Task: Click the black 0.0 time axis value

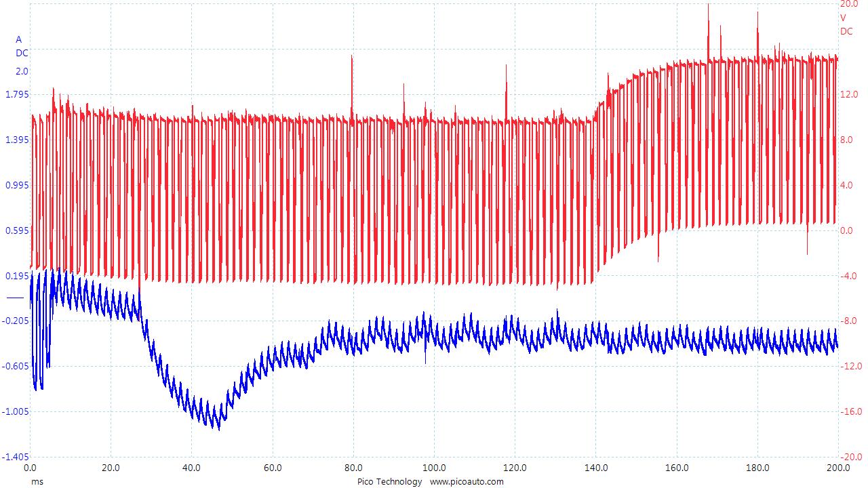Action: (x=30, y=468)
